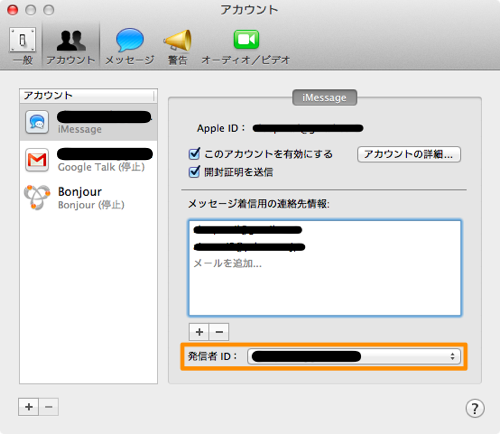Click the Bonjour network icon
The width and height of the screenshot is (500, 434).
(x=37, y=198)
